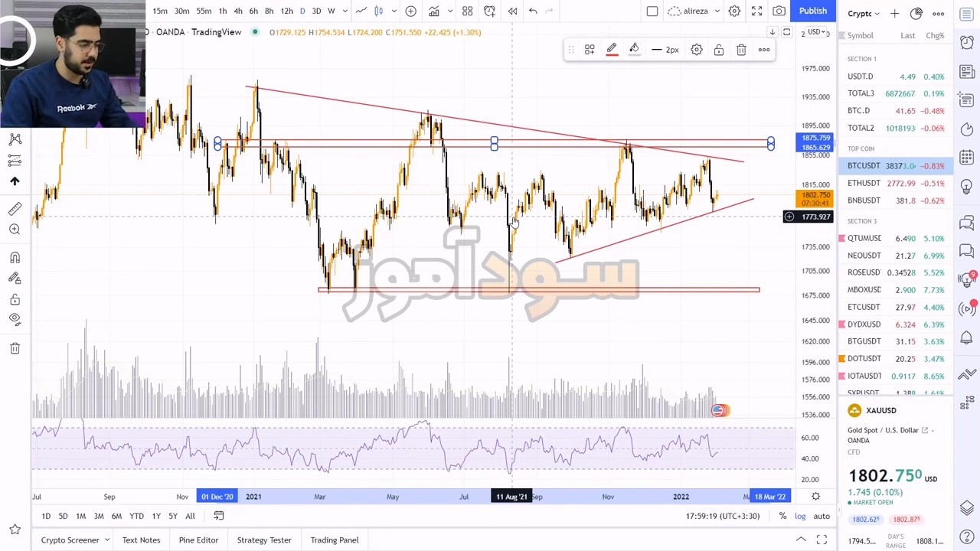Open drawing templates in floating toolbar
This screenshot has height=551, width=980.
[590, 50]
